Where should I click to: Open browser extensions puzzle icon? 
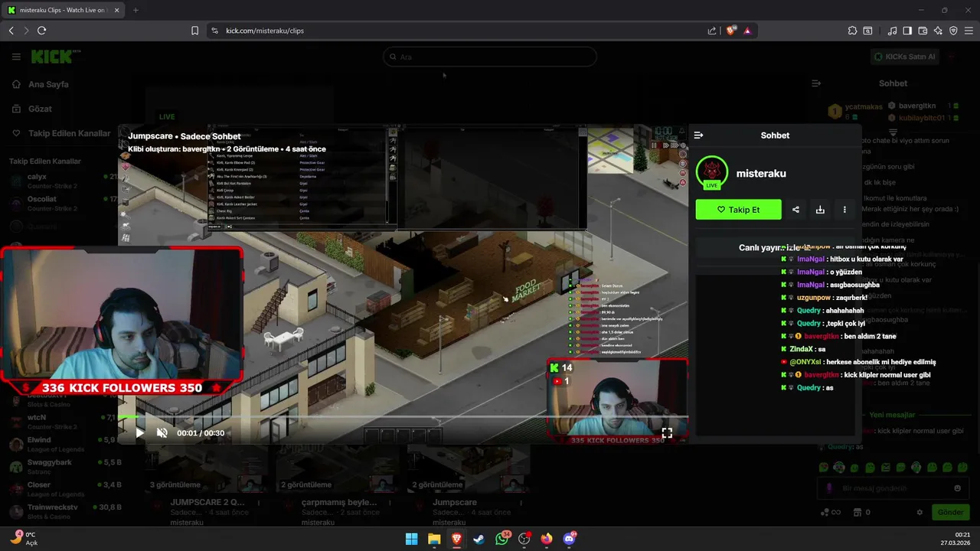click(852, 31)
